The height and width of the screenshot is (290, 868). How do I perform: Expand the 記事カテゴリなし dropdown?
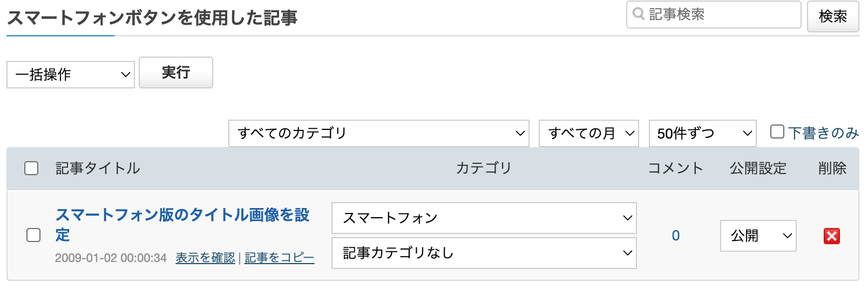484,253
